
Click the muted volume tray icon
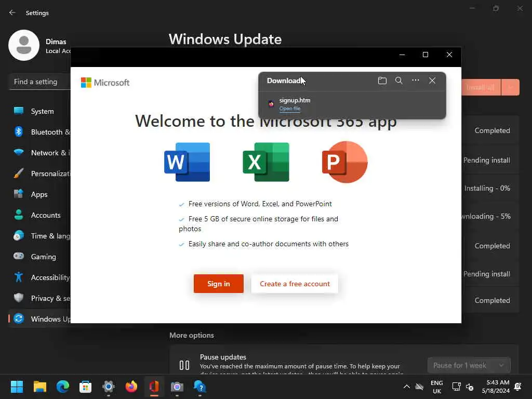(470, 387)
